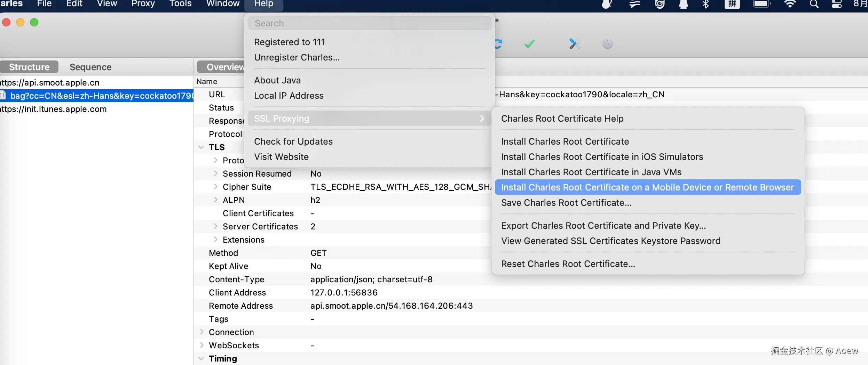
Task: Select About Java menu item
Action: 369,80
